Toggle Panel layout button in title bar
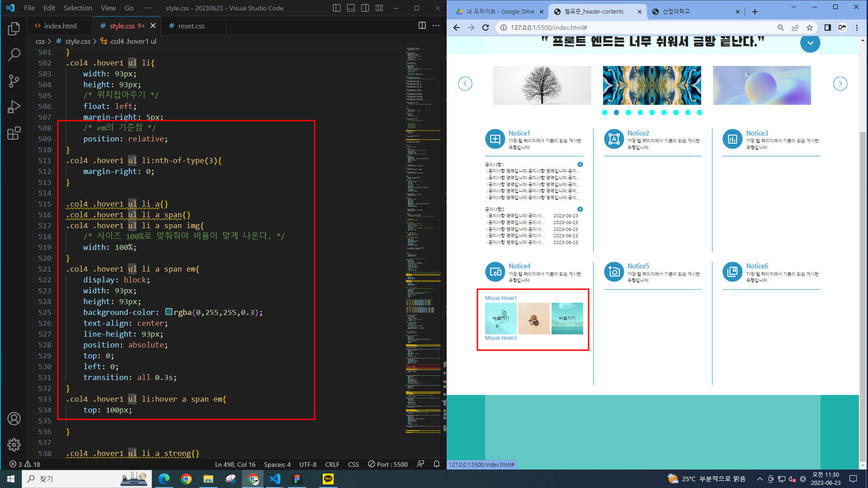Screen dimensions: 868x488 (351, 8)
